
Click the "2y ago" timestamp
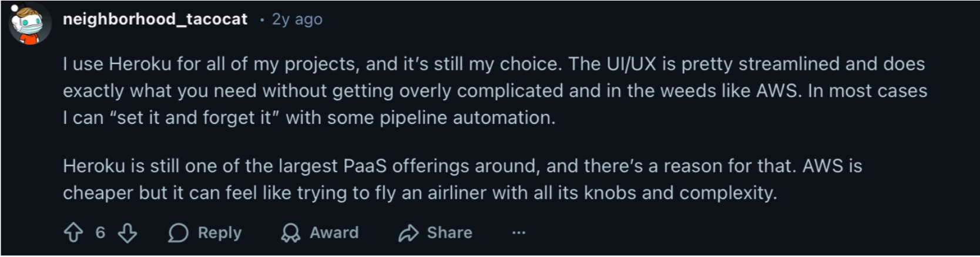(297, 19)
